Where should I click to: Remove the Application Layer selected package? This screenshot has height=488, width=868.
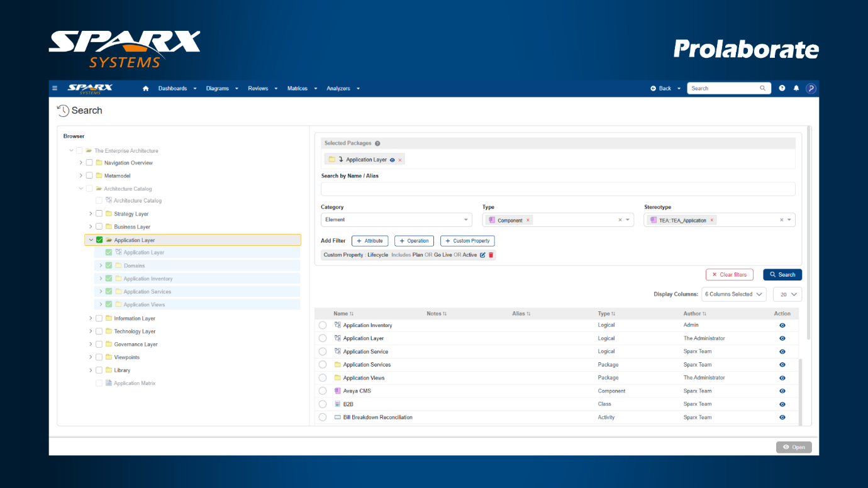[400, 160]
